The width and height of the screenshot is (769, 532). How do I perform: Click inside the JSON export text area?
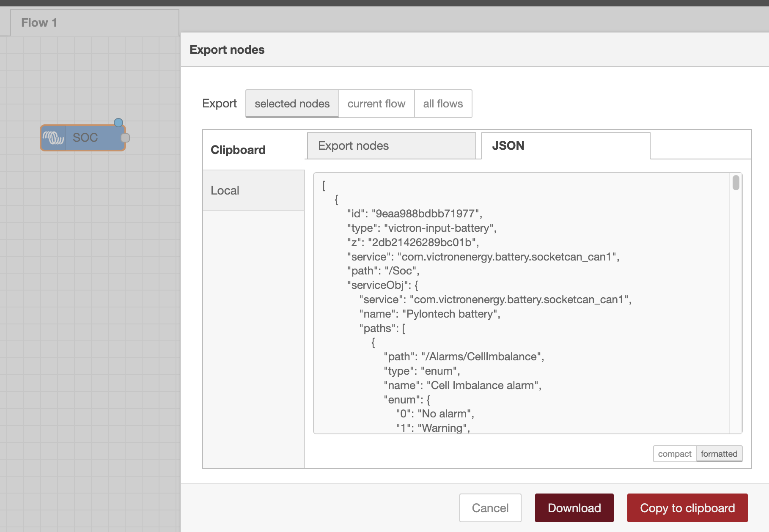[x=522, y=303]
